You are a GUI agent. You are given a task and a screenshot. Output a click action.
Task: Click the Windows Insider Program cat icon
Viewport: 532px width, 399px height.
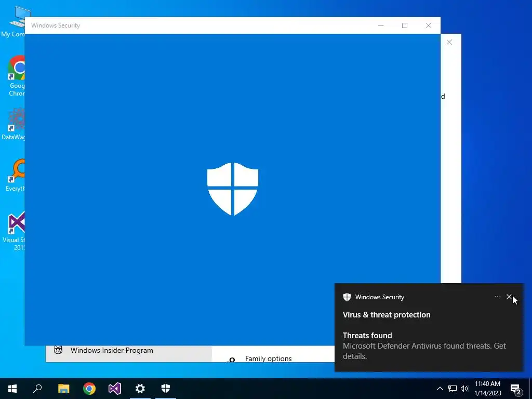pos(58,350)
